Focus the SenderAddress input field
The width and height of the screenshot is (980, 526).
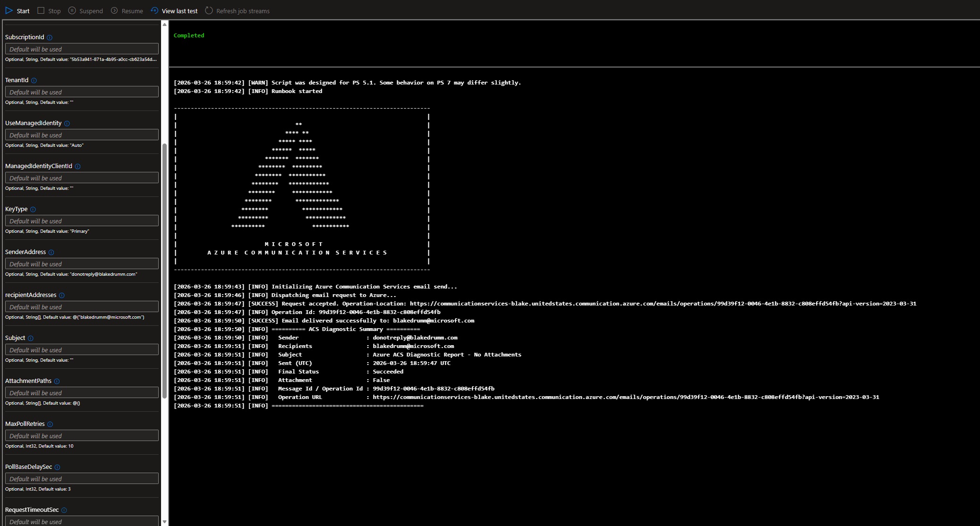pos(82,264)
